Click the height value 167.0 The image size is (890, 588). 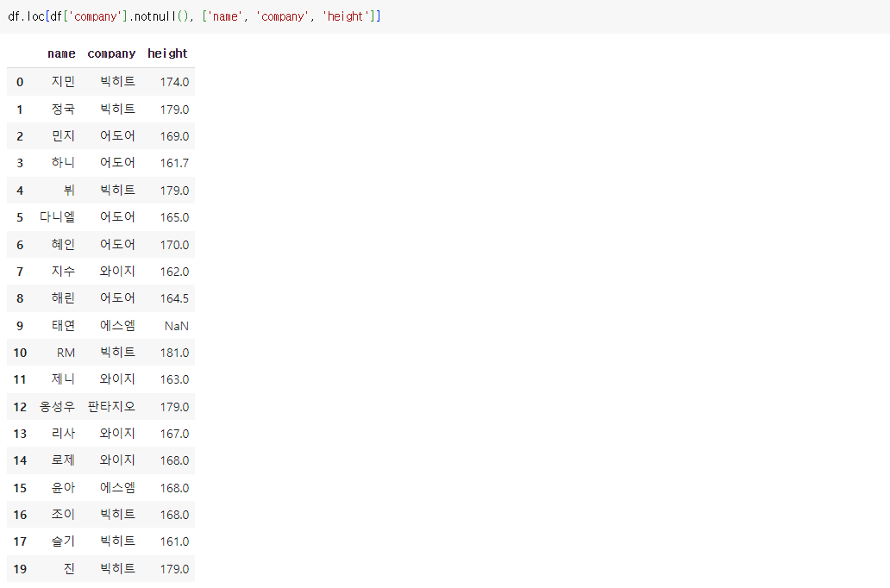pos(174,435)
